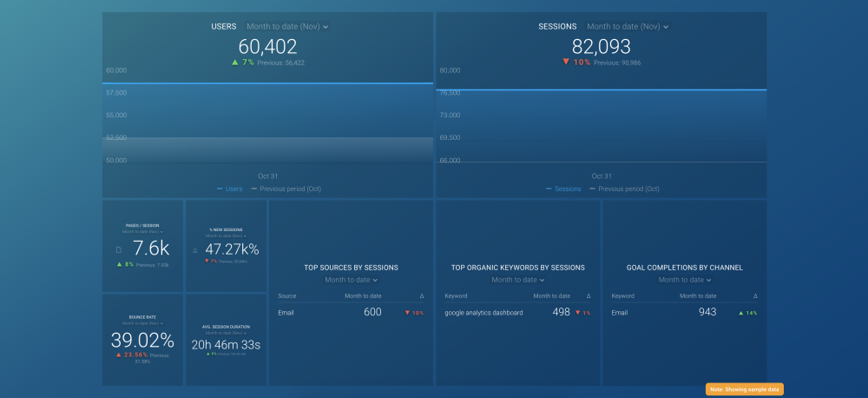This screenshot has width=868, height=398.
Task: Toggle Previous period (Oct) in Users legend
Action: click(286, 189)
